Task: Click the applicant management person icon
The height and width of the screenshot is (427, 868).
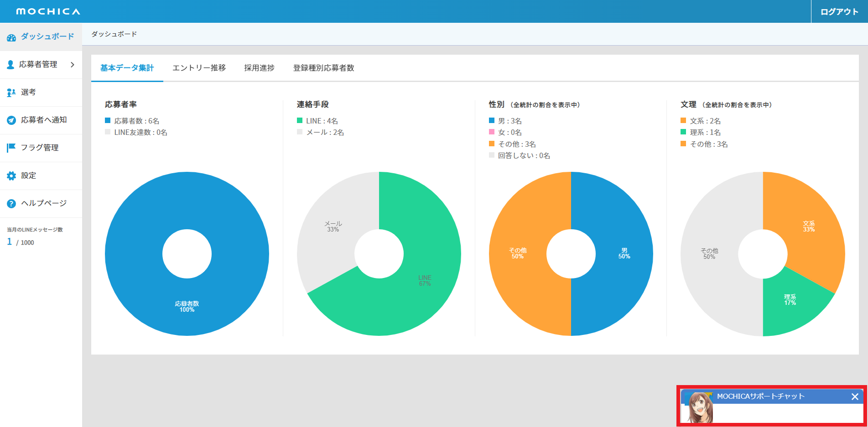Action: 10,65
